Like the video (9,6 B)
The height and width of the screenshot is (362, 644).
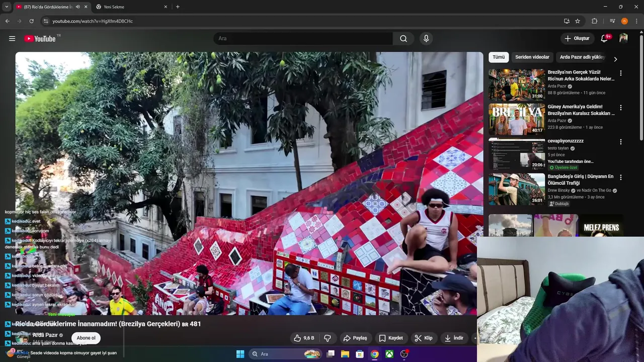coord(304,338)
